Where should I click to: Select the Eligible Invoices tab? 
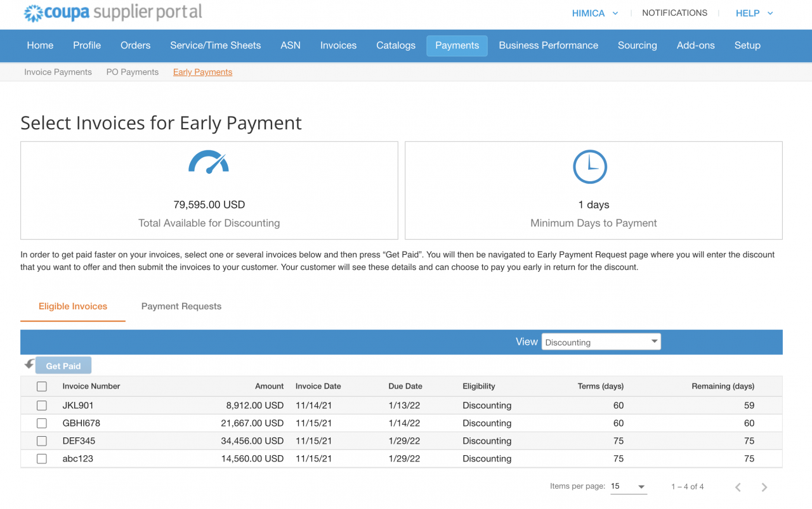[x=72, y=306]
